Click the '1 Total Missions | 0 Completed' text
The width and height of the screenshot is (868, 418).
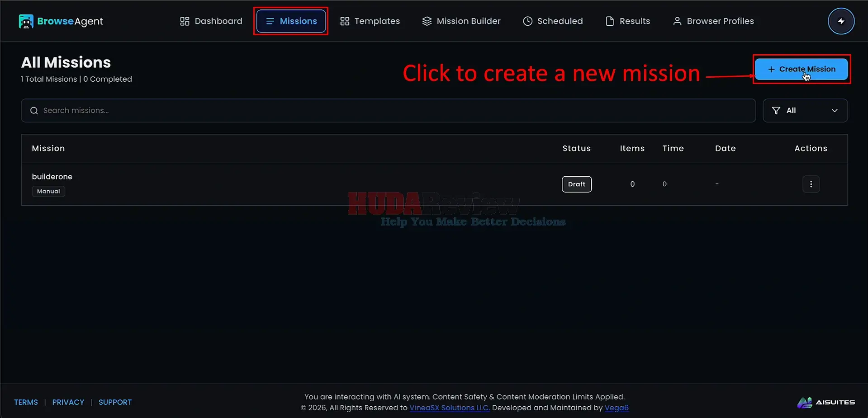(76, 79)
